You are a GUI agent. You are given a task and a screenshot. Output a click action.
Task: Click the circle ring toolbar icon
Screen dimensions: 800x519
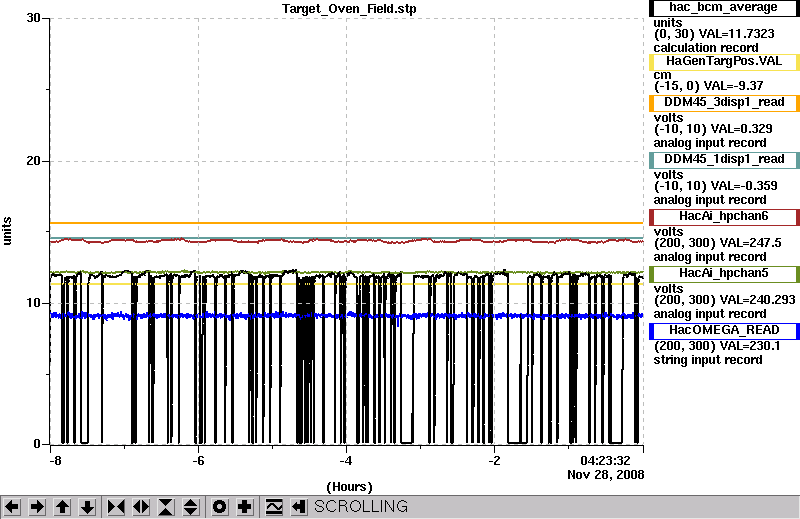(220, 507)
